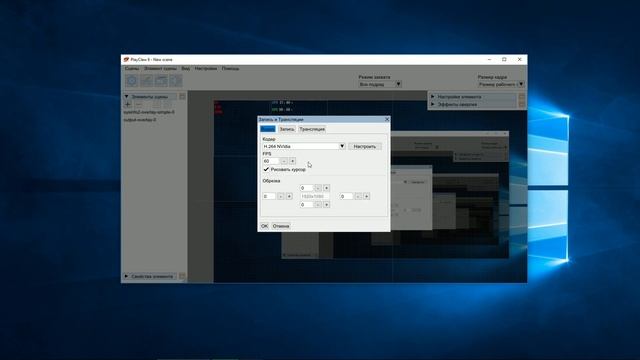Open the Размер кадра dropdown

coord(501,84)
